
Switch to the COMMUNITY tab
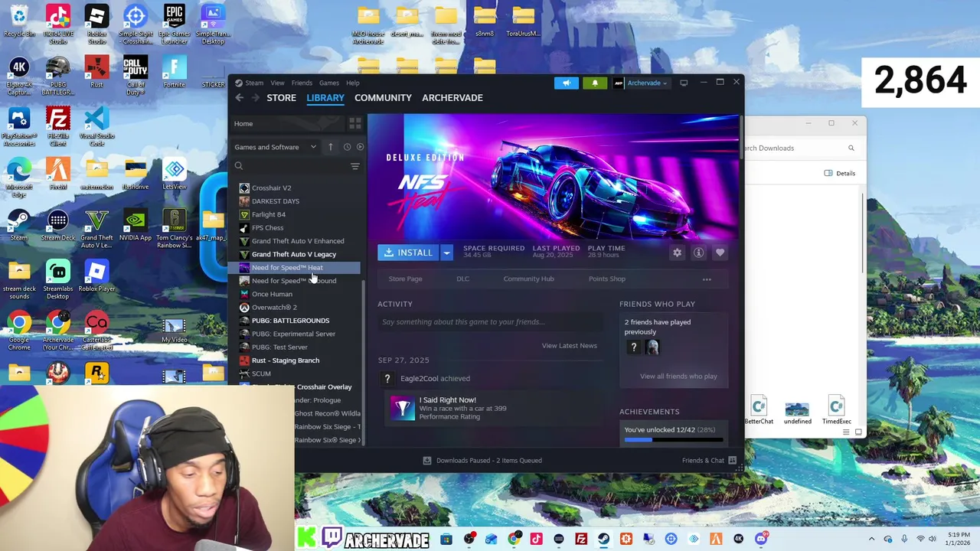pyautogui.click(x=383, y=98)
